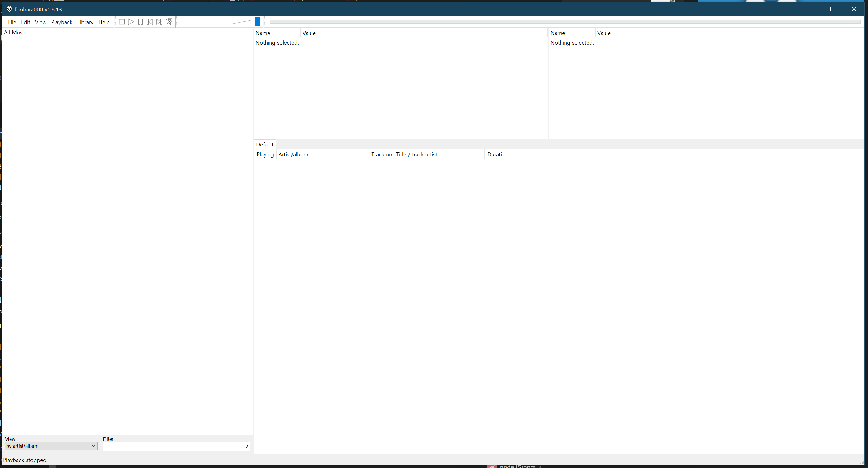Focus the Filter text field

(x=173, y=446)
